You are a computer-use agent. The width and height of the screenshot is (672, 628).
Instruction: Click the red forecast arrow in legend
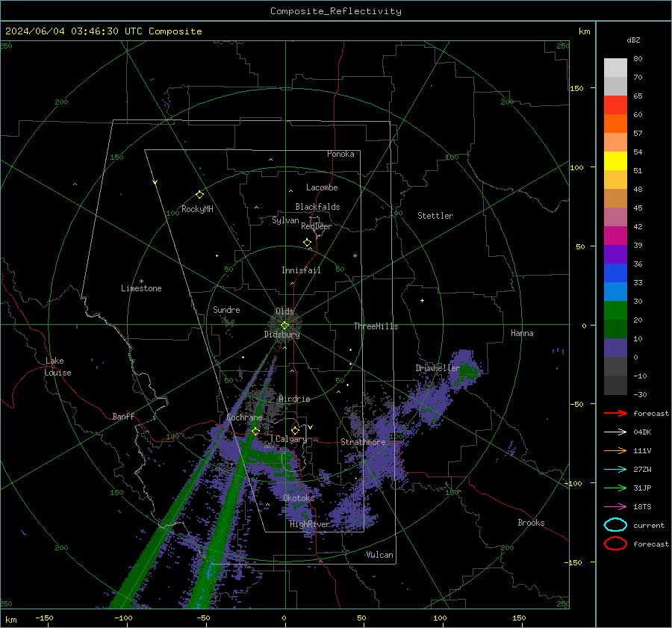coord(615,413)
